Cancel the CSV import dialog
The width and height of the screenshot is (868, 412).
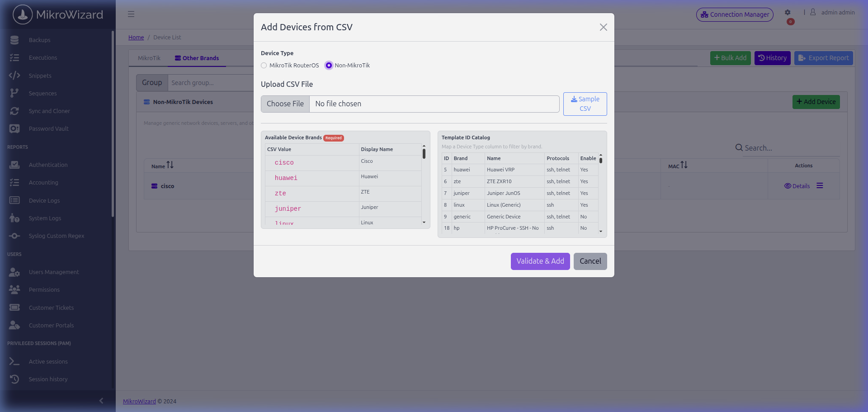pos(590,261)
